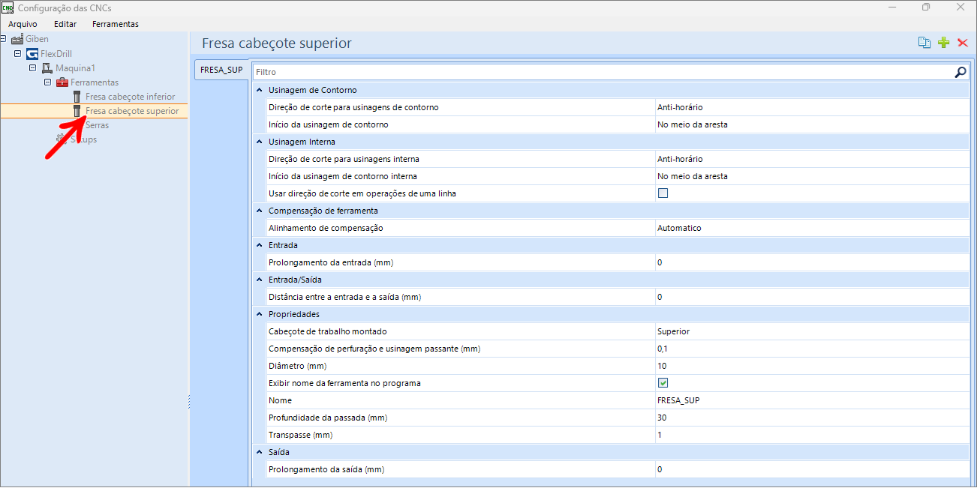Click the red X delete icon
The image size is (980, 488).
coord(963,43)
